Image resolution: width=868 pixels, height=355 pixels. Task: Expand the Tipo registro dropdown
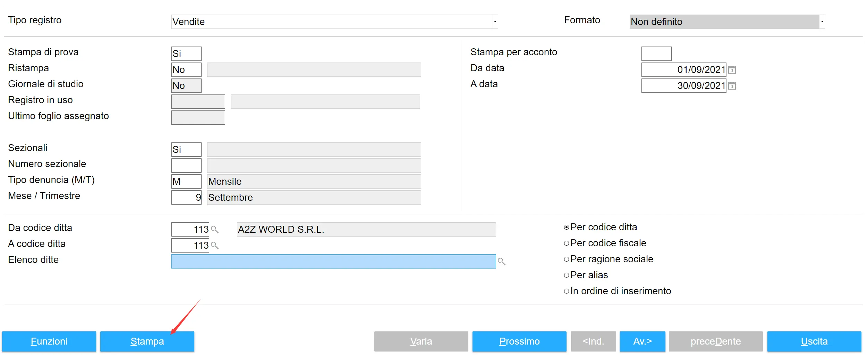495,22
